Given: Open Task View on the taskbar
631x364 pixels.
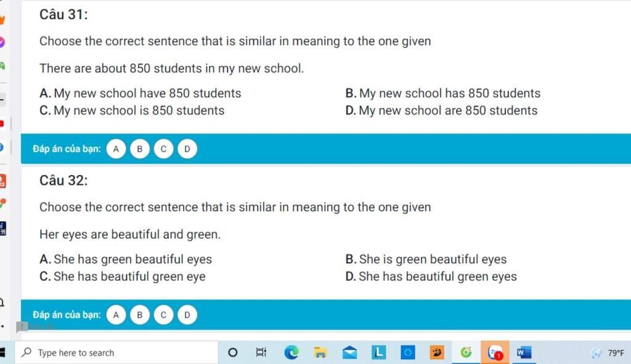Looking at the screenshot, I should pos(261,353).
